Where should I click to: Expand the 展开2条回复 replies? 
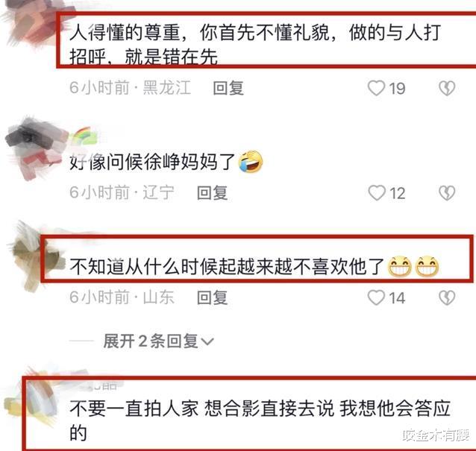[x=158, y=341]
